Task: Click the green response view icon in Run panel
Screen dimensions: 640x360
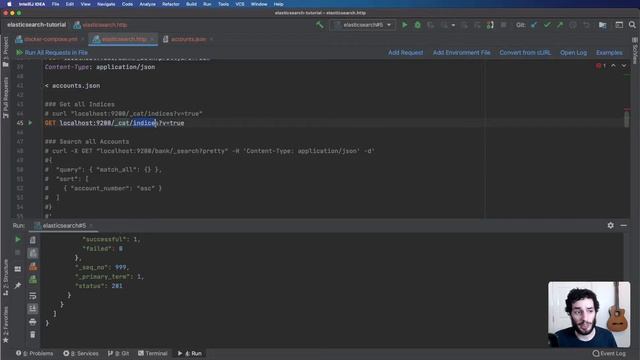Action: click(33, 280)
